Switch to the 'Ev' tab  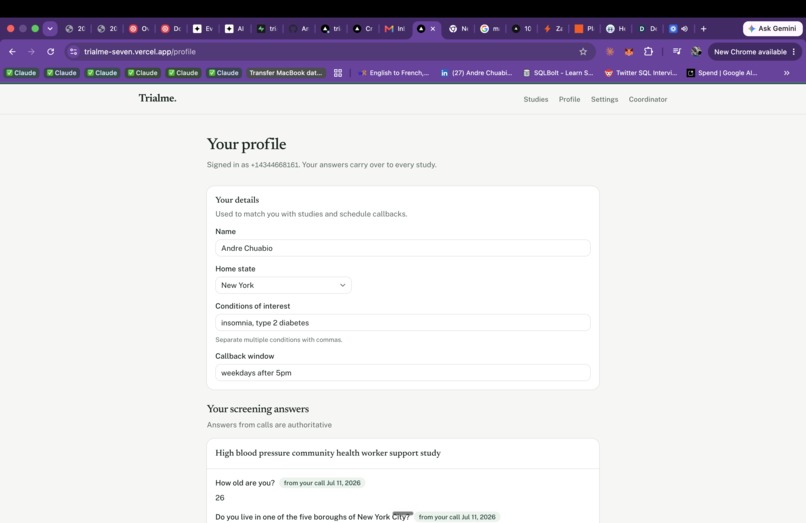(203, 29)
